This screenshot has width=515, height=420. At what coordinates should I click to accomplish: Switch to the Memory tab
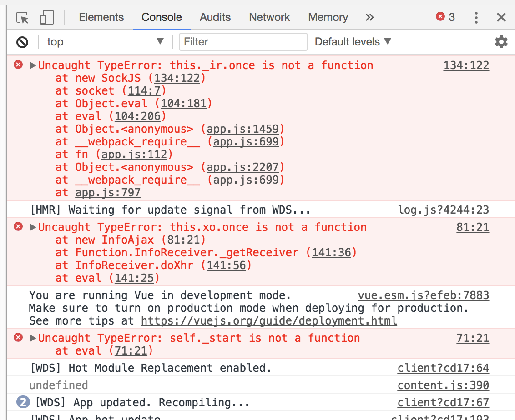point(328,17)
